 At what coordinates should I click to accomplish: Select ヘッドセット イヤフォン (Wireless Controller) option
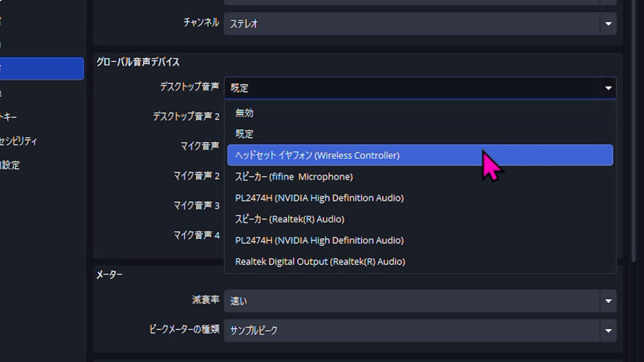pyautogui.click(x=317, y=155)
